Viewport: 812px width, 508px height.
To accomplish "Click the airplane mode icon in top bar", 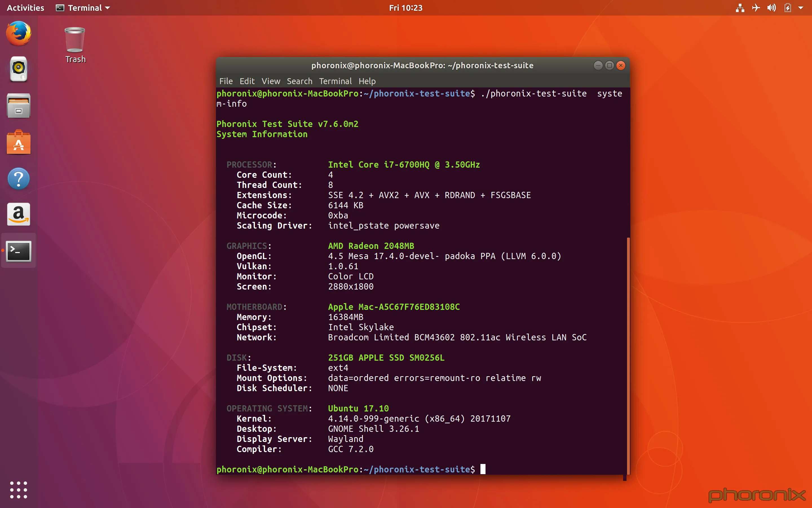I will point(756,8).
